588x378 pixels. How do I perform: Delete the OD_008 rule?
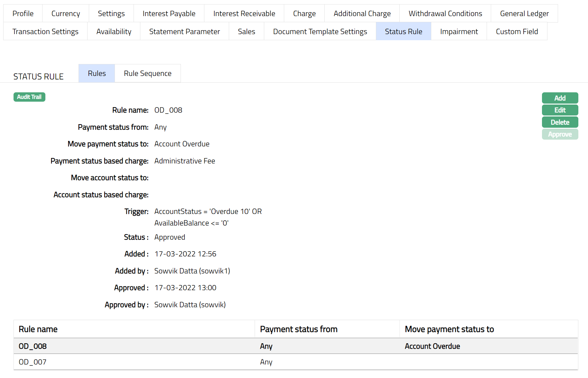tap(560, 122)
